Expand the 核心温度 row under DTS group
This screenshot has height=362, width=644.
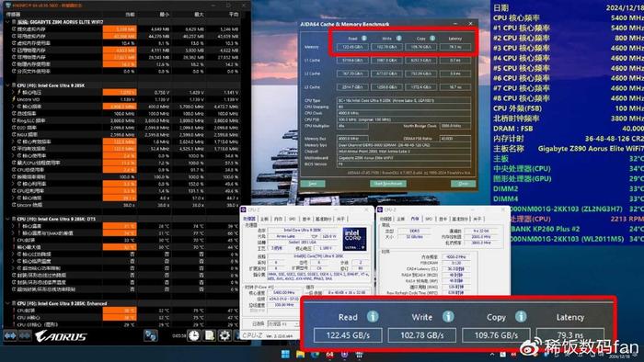click(13, 226)
